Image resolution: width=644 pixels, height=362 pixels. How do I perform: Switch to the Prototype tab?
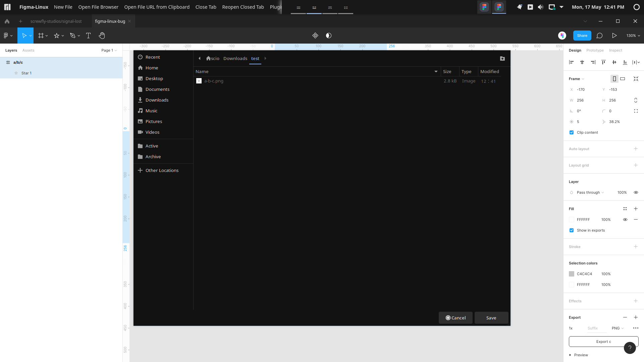595,50
